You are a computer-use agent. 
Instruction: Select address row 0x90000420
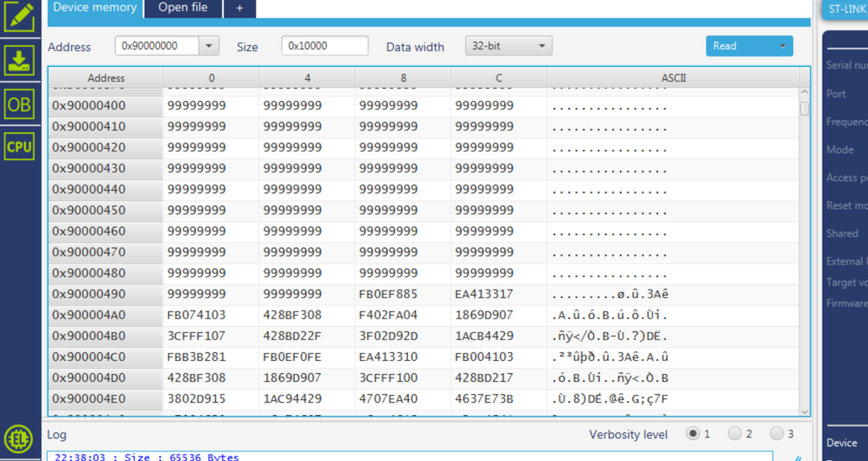[106, 148]
